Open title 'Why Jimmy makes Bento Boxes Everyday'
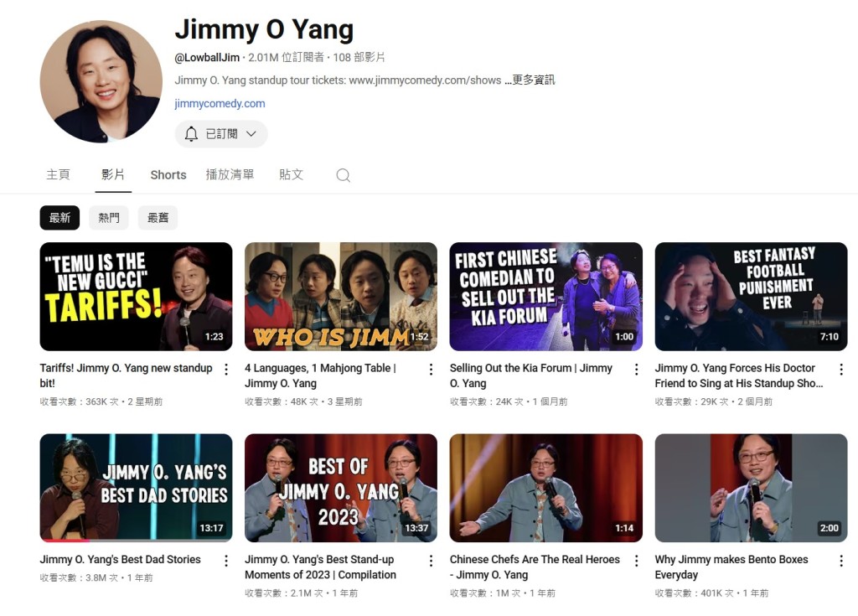 731,567
